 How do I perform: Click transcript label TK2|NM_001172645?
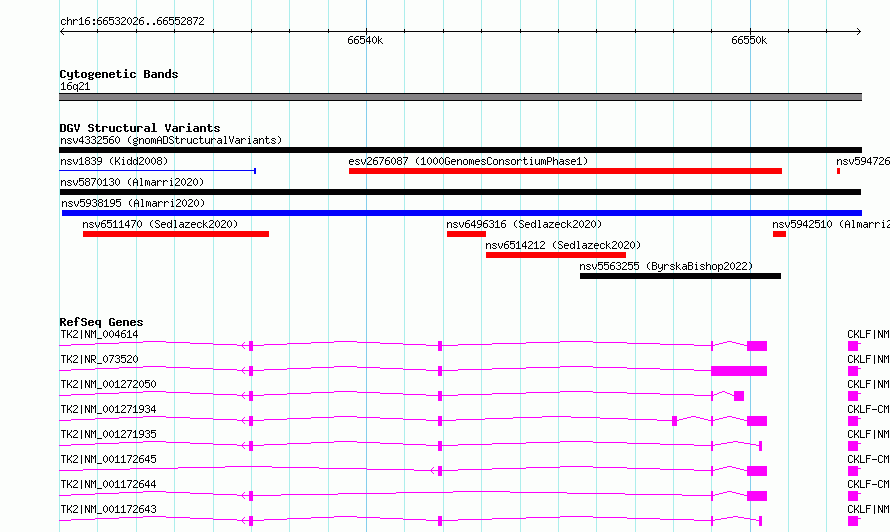[108, 459]
